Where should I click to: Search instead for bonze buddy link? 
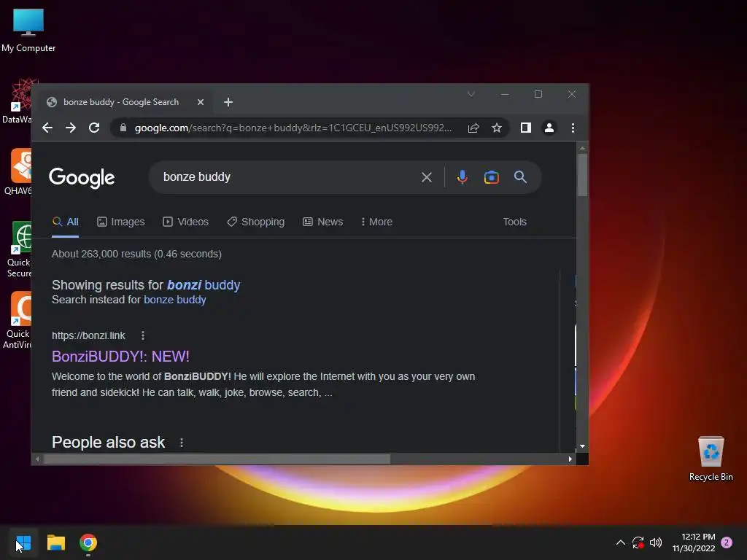[175, 300]
